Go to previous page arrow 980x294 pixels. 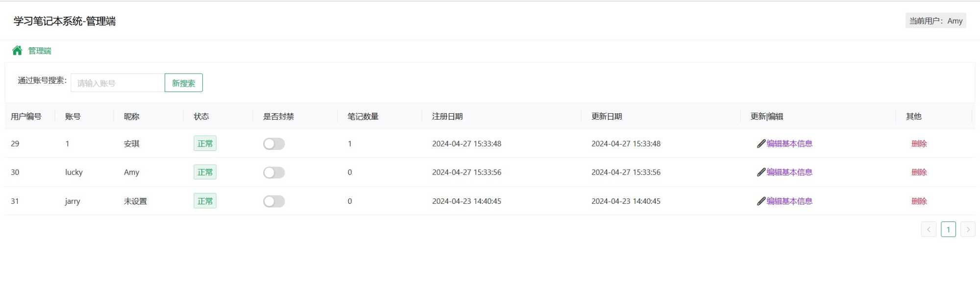pyautogui.click(x=928, y=229)
